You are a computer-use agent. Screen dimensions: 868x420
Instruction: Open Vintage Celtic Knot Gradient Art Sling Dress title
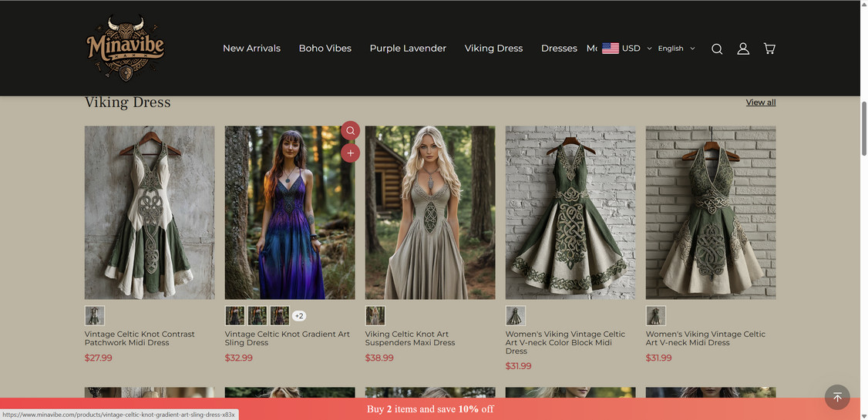click(288, 338)
